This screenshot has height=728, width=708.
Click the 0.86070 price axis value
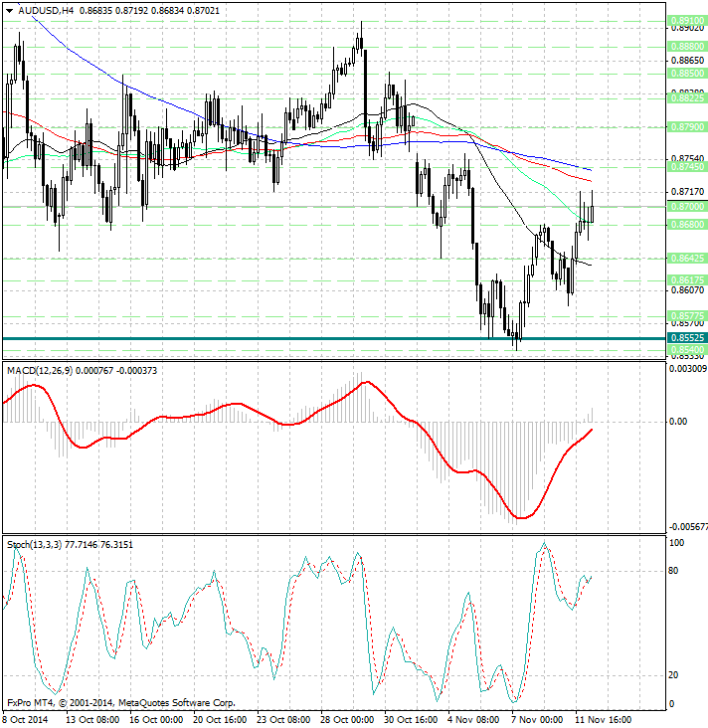(x=687, y=290)
